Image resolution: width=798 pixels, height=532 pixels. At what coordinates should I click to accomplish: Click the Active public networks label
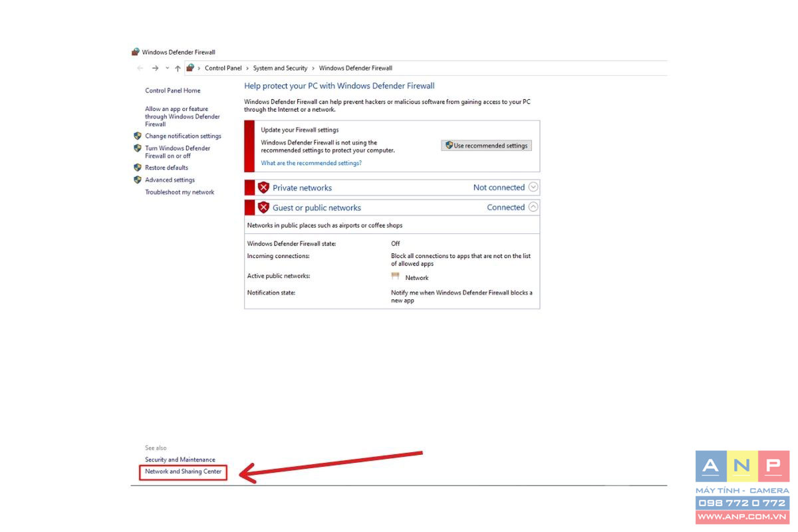[279, 276]
